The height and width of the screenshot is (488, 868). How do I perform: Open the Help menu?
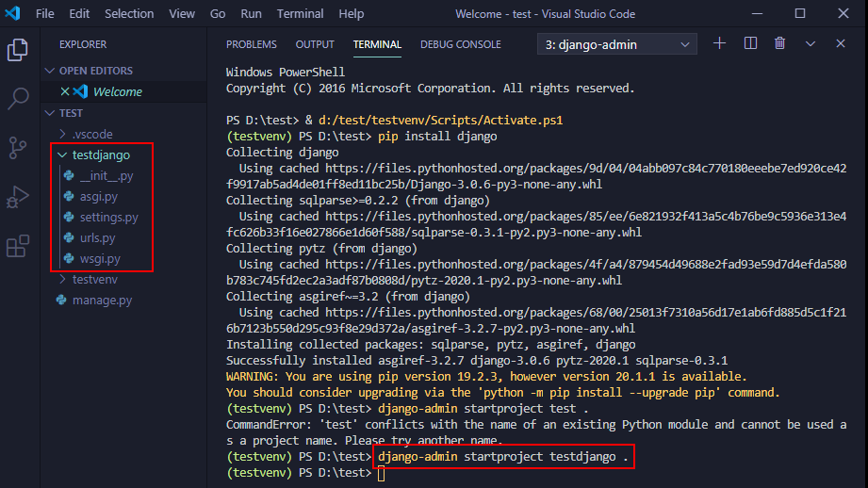point(351,14)
